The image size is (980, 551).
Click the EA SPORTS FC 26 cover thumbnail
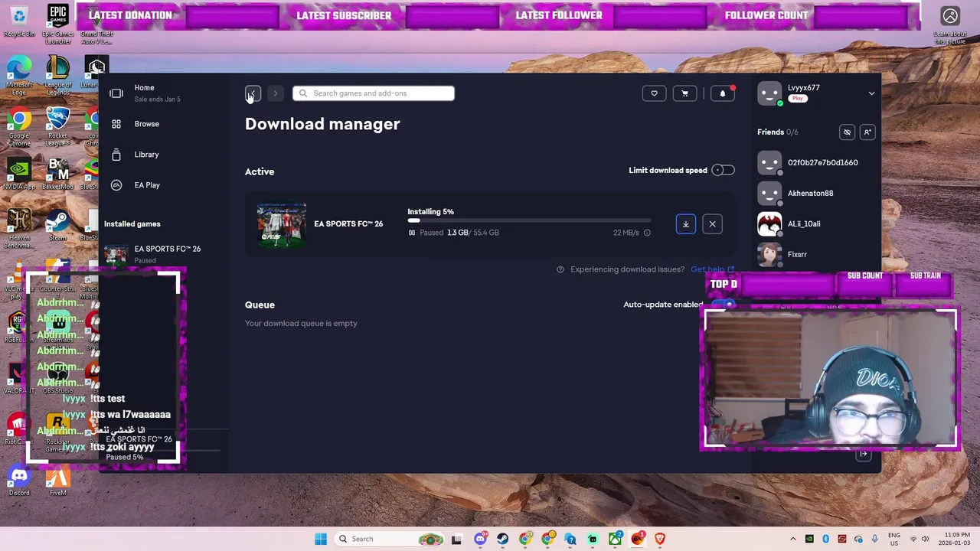(x=282, y=224)
